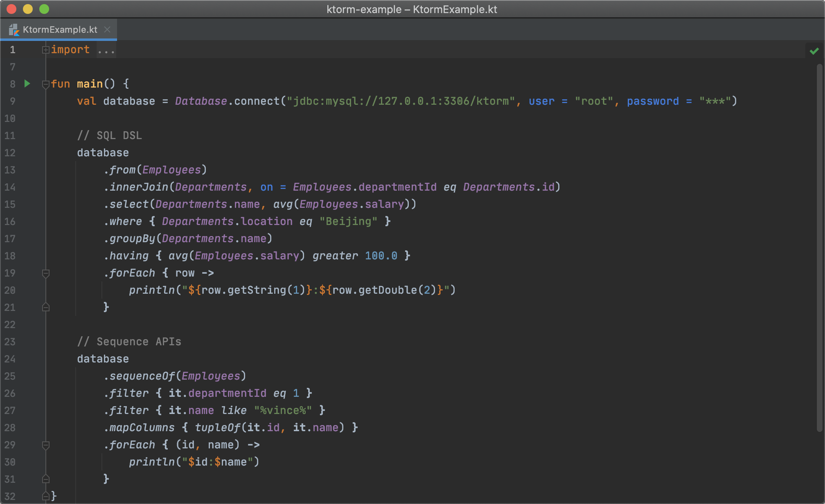Viewport: 825px width, 504px height.
Task: Expand the collapsed import block
Action: (x=45, y=50)
